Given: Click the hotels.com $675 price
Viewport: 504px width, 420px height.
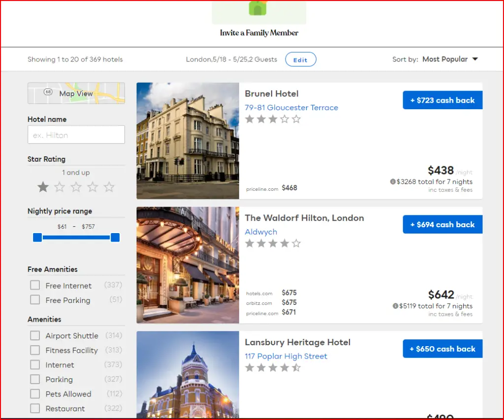Looking at the screenshot, I should (289, 293).
